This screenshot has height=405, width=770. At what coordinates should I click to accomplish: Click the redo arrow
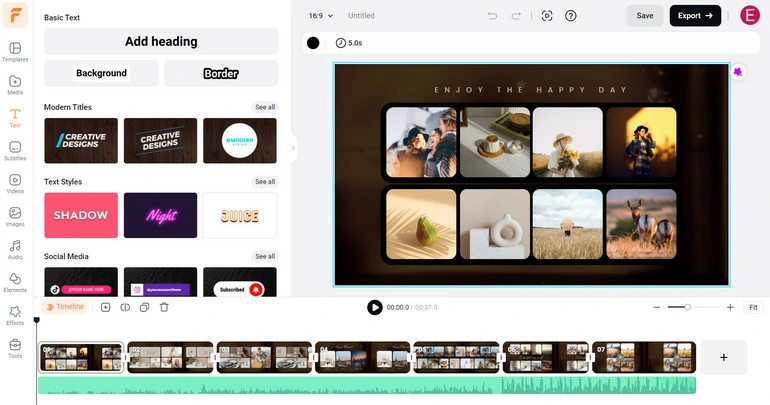pyautogui.click(x=516, y=16)
